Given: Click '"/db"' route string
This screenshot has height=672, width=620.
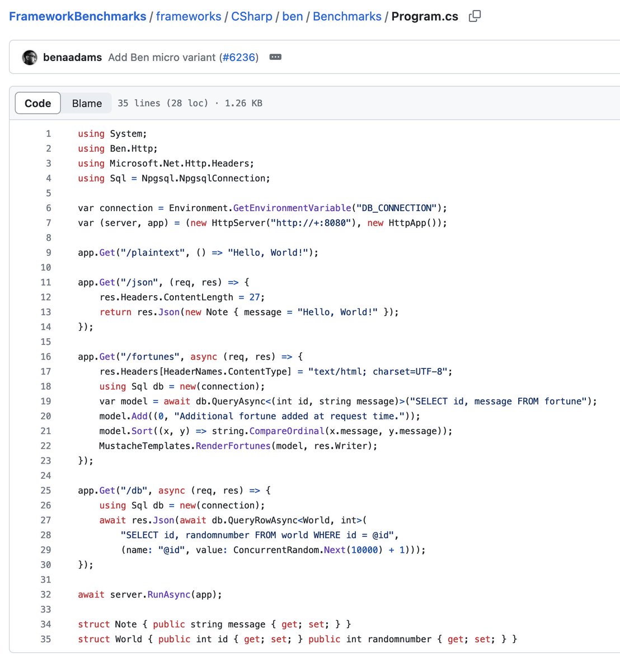Looking at the screenshot, I should pyautogui.click(x=134, y=491).
